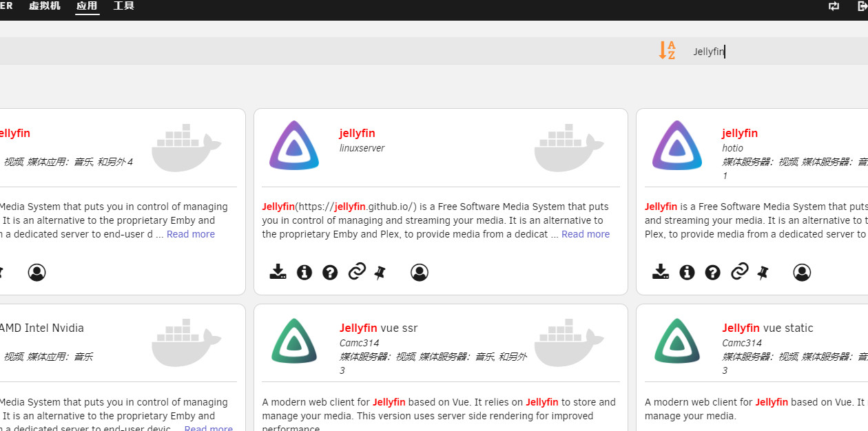
Task: Click the two-arrow refresh icon in the top bar
Action: (x=834, y=6)
